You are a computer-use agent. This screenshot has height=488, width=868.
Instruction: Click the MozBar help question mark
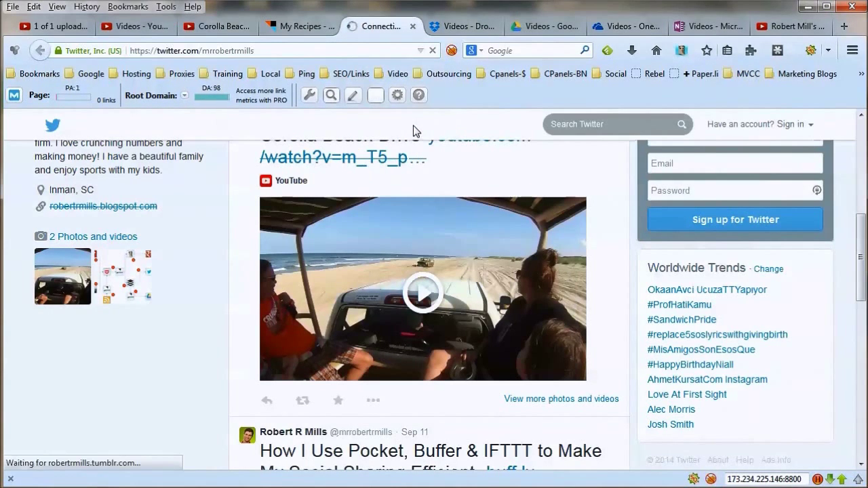tap(419, 96)
